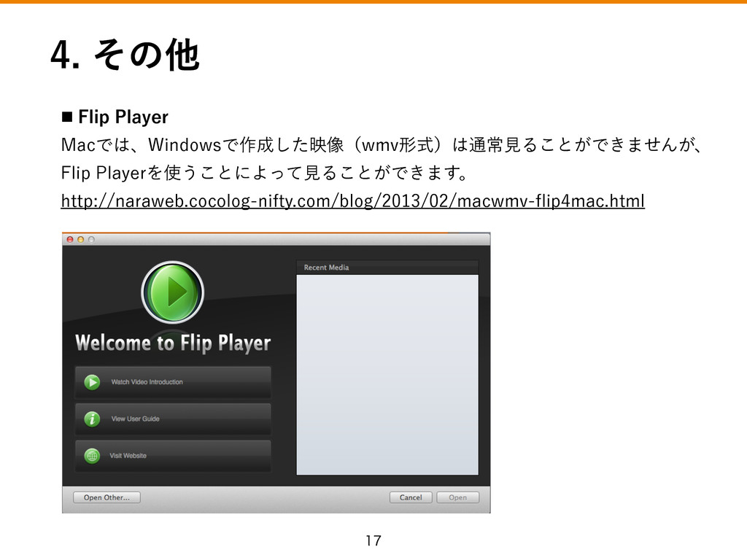Click the green info icon beside View User Guide
Screen dimensions: 747x560
click(92, 419)
